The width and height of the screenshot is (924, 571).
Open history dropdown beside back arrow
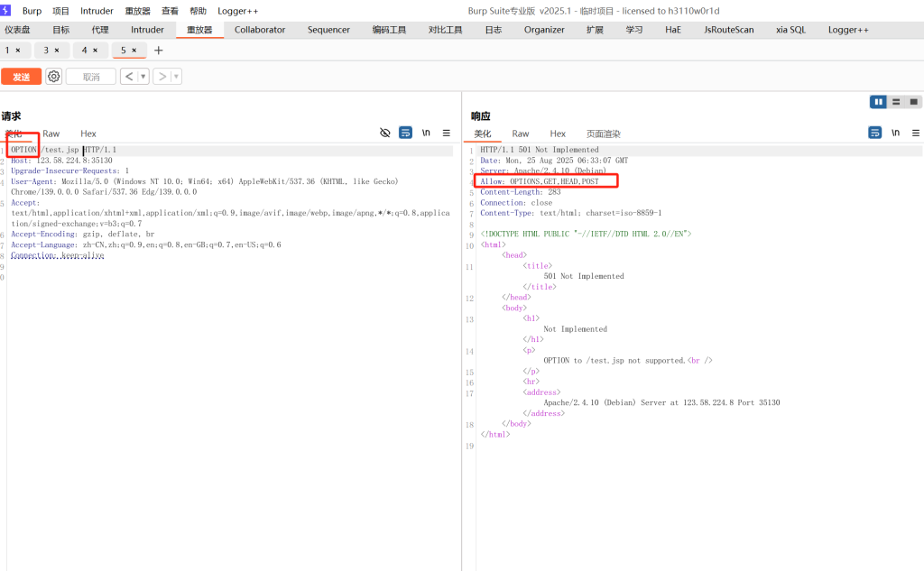[143, 76]
